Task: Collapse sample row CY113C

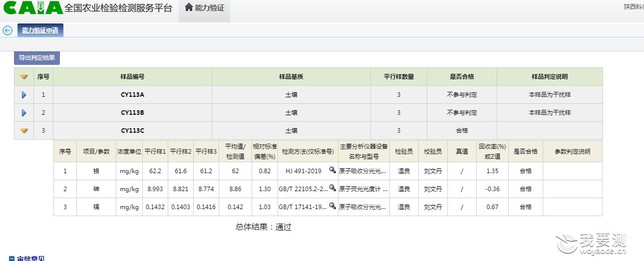Action: tap(24, 131)
